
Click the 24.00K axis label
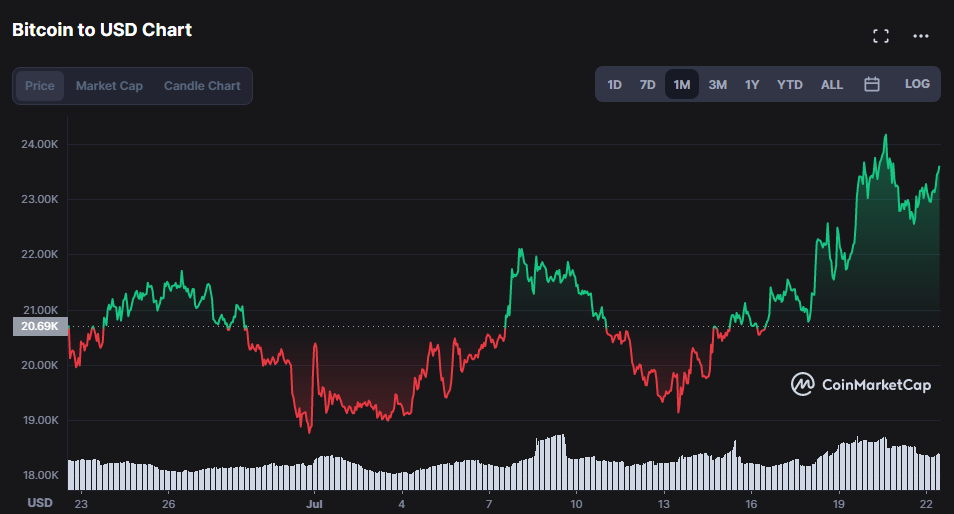tap(40, 144)
